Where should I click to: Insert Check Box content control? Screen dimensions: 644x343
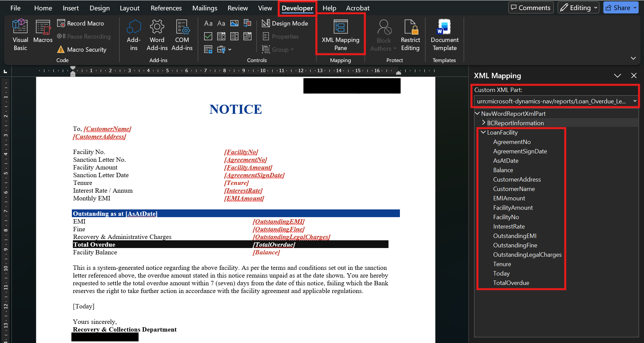tap(208, 36)
